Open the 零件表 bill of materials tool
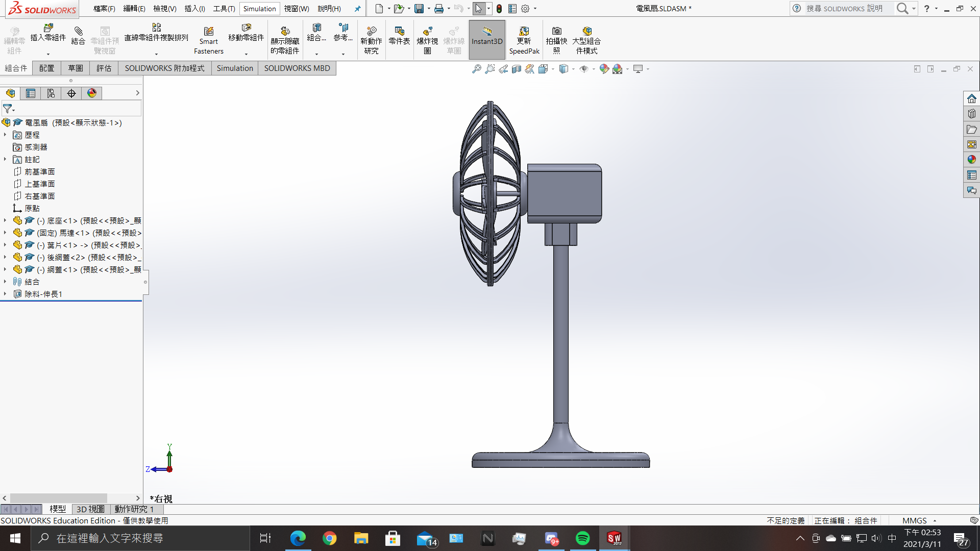Image resolution: width=980 pixels, height=551 pixels. click(x=399, y=36)
